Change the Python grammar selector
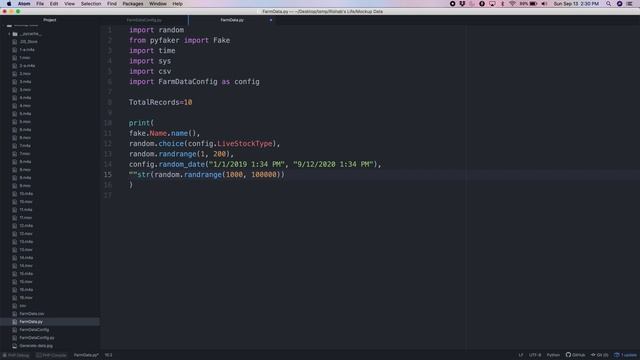Image resolution: width=640 pixels, height=360 pixels. click(x=553, y=355)
